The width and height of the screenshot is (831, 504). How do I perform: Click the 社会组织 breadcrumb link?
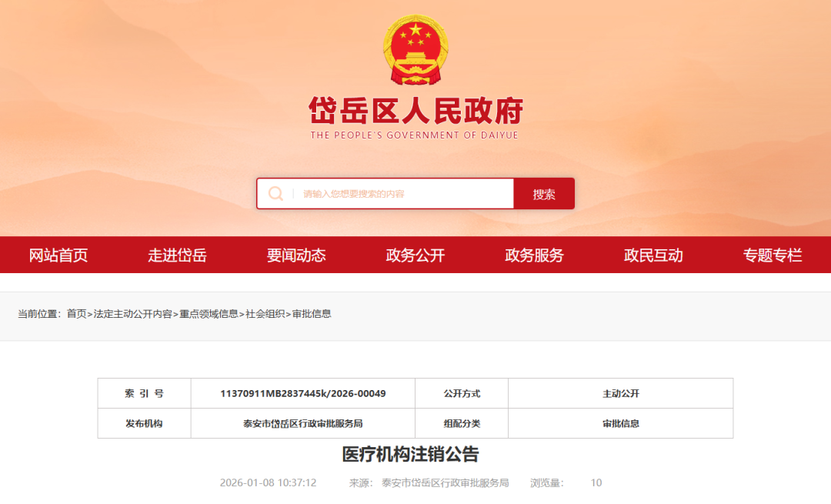(x=265, y=314)
